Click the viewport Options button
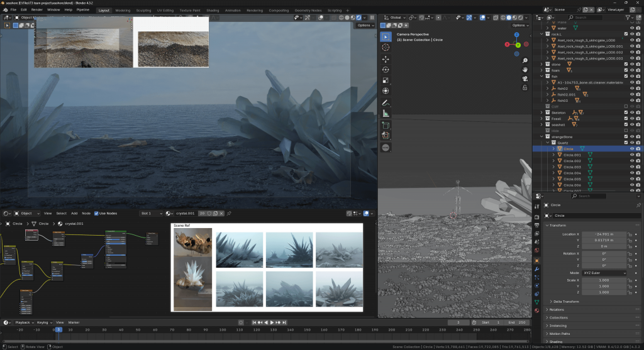This screenshot has height=350, width=644. pyautogui.click(x=519, y=26)
